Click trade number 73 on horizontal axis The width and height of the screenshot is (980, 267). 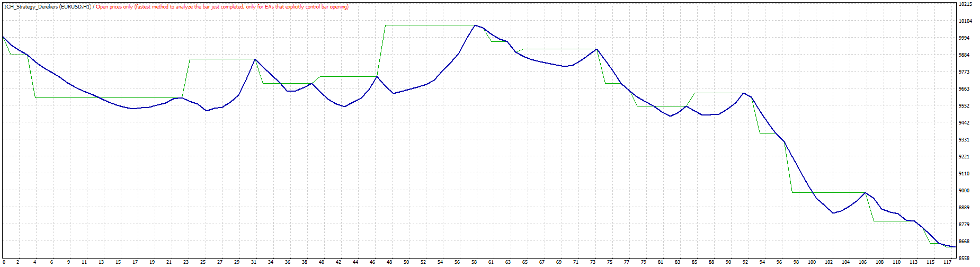593,262
